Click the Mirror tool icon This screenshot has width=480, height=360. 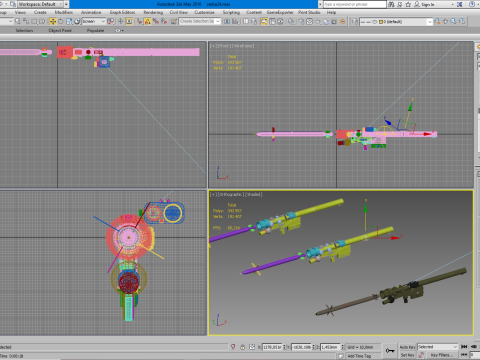click(x=227, y=21)
